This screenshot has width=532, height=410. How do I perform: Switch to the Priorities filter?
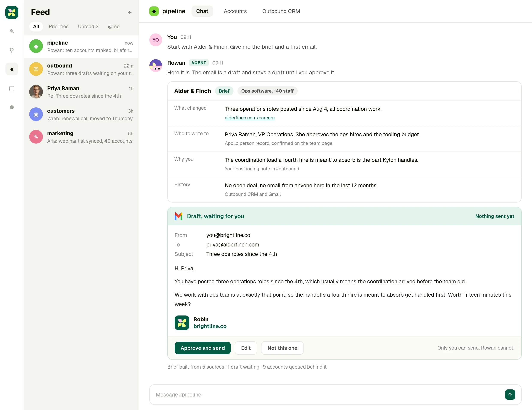tap(59, 27)
